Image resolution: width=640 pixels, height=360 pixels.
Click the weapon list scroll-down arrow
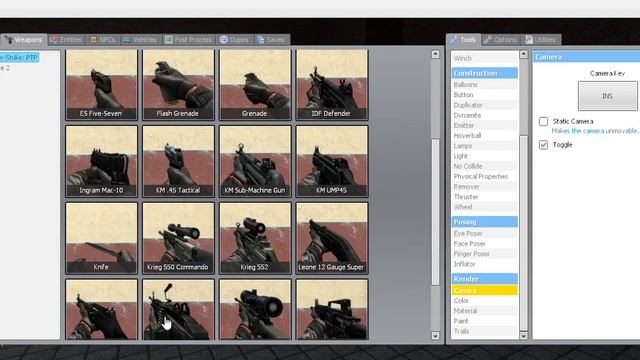(x=436, y=336)
